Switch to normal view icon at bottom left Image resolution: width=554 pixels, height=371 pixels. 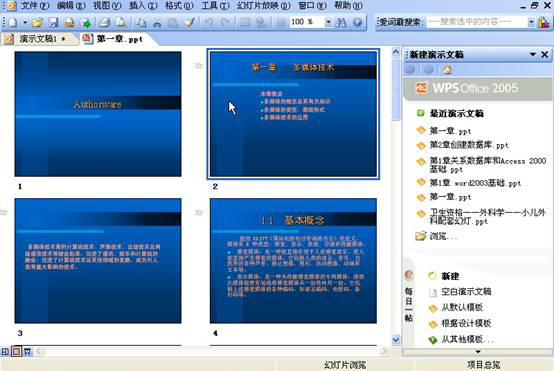(x=5, y=352)
